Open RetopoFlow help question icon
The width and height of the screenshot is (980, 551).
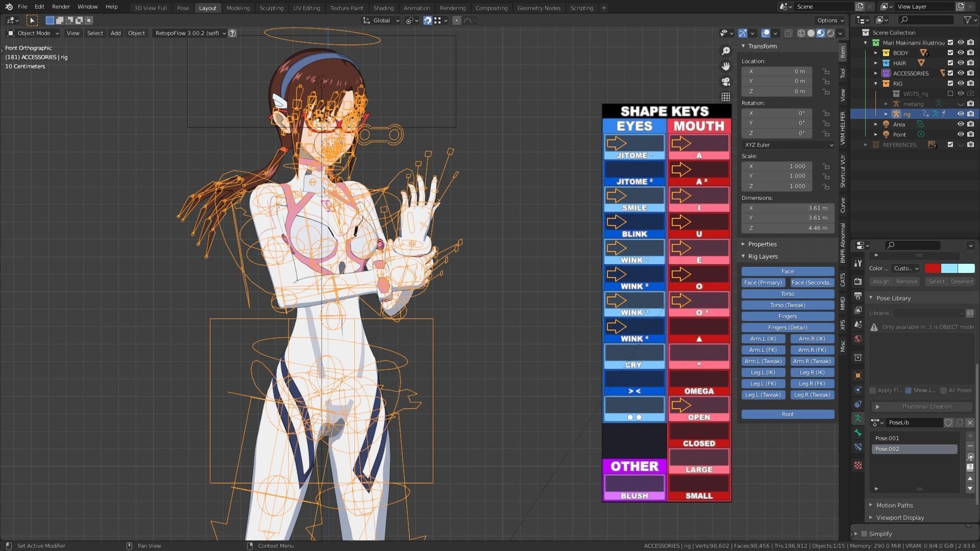(x=232, y=33)
